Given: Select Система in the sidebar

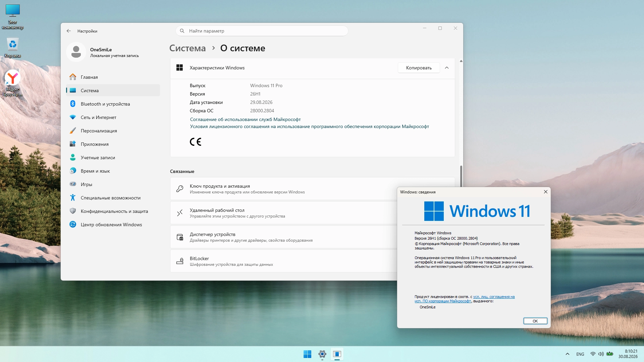Looking at the screenshot, I should 113,90.
